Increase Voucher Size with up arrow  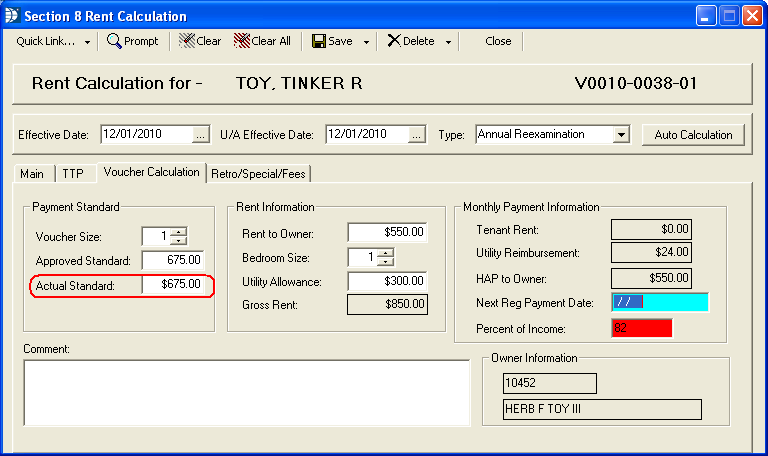[x=179, y=232]
